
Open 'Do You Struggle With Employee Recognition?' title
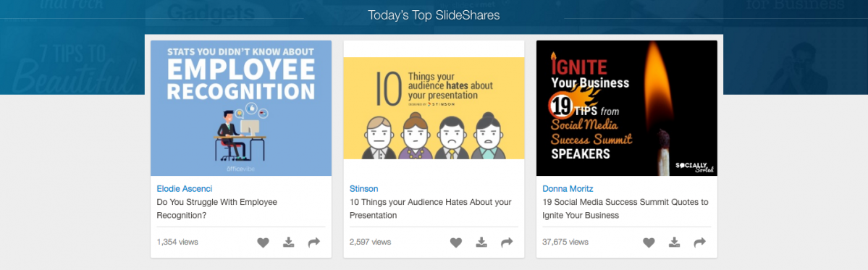(217, 208)
